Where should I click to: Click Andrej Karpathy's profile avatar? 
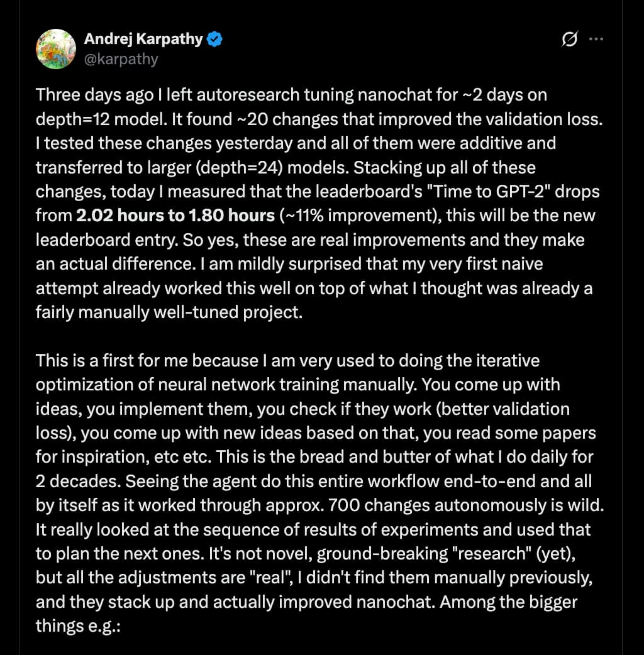(x=56, y=49)
